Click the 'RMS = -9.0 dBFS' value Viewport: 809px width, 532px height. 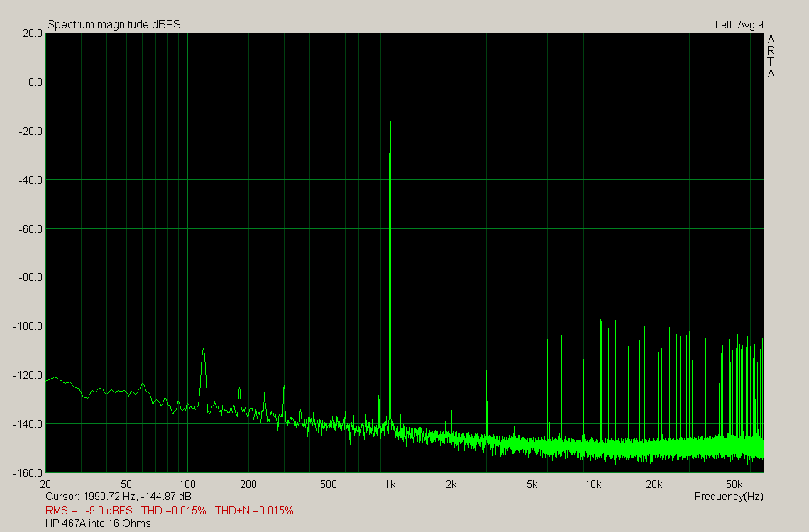coord(89,510)
